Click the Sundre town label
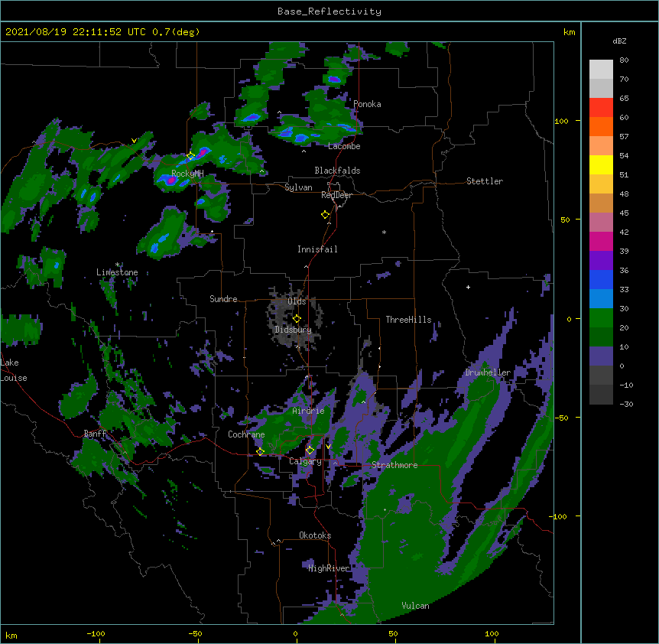Screen dimensions: 659x644 223,299
